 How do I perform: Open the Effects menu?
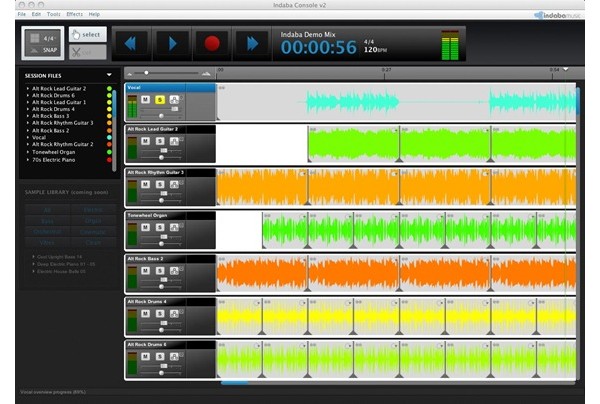coord(74,14)
